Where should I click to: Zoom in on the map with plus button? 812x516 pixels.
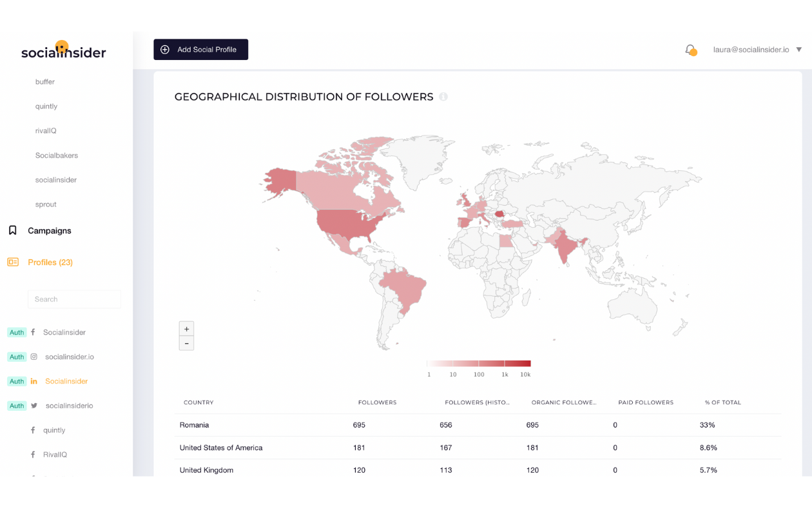[186, 329]
